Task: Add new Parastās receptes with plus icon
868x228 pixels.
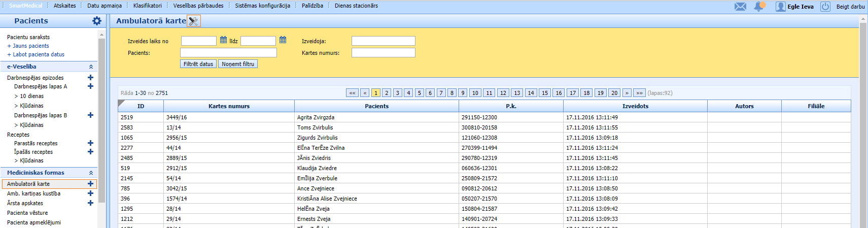Action: tap(90, 143)
